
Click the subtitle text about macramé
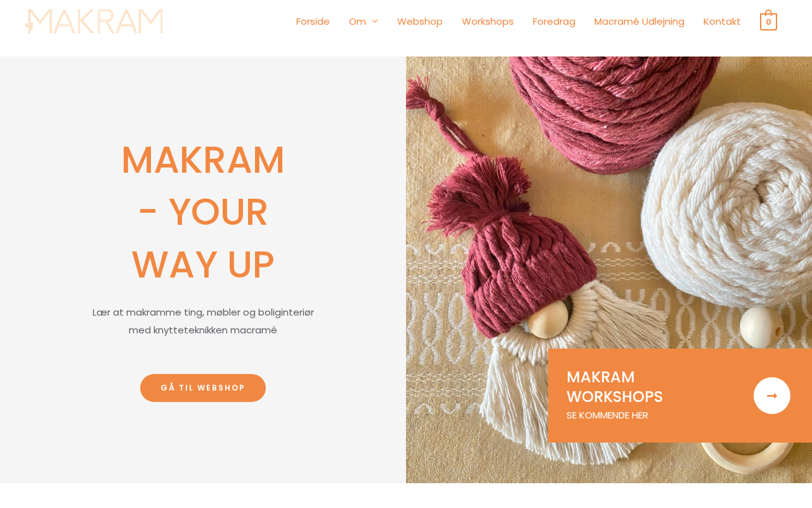click(203, 321)
